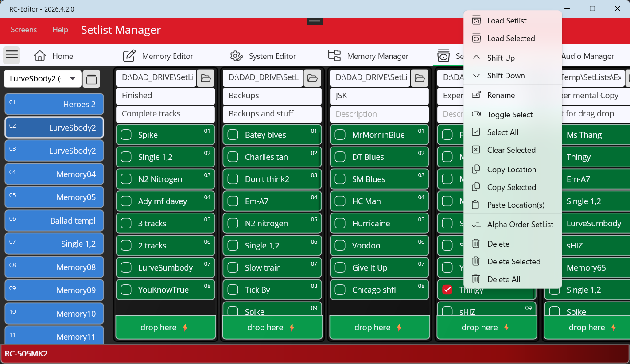Click the Memory Editor pencil icon

pos(129,56)
